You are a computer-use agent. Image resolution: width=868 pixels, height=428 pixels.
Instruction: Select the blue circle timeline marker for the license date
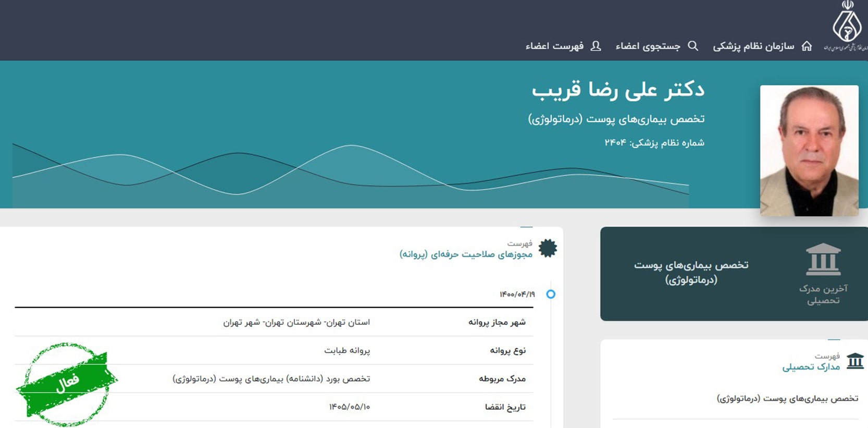point(551,294)
